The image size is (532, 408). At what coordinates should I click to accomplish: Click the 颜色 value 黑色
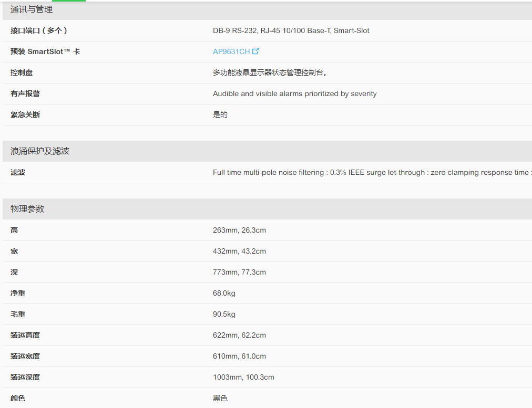coord(220,398)
